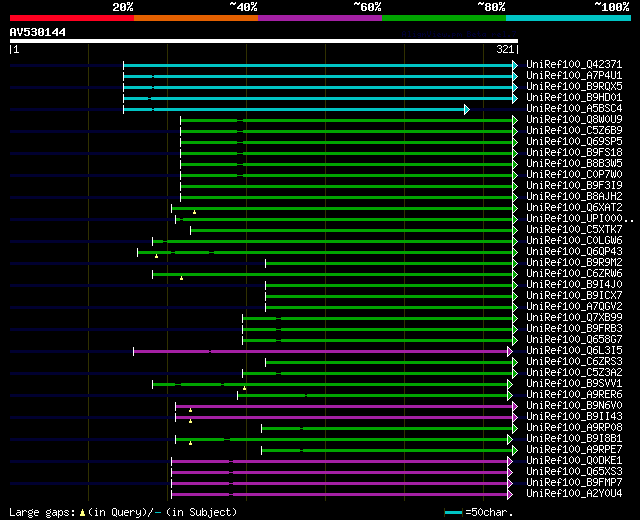Click the ~60% scale label

click(x=367, y=7)
